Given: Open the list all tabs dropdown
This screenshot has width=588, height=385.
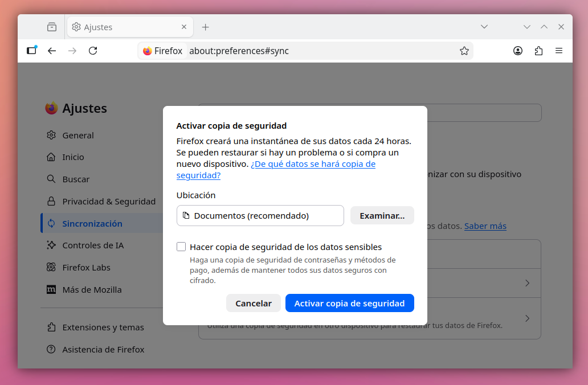Looking at the screenshot, I should coord(484,27).
